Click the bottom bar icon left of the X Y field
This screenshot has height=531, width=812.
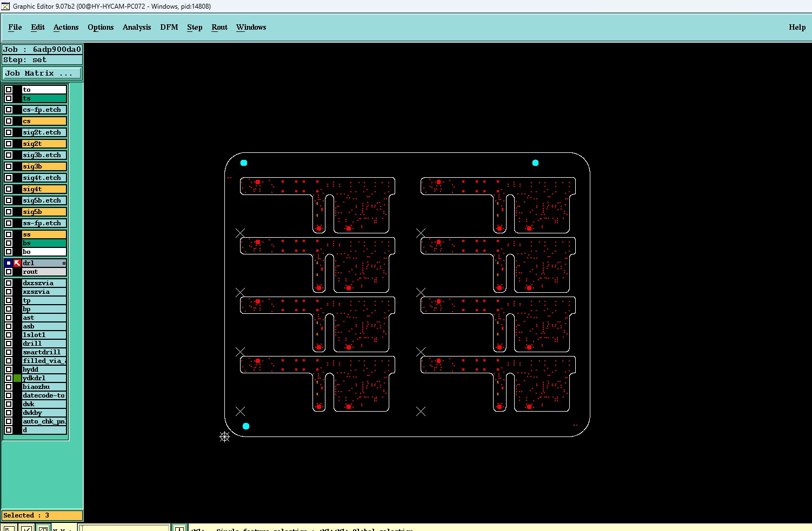(x=43, y=528)
